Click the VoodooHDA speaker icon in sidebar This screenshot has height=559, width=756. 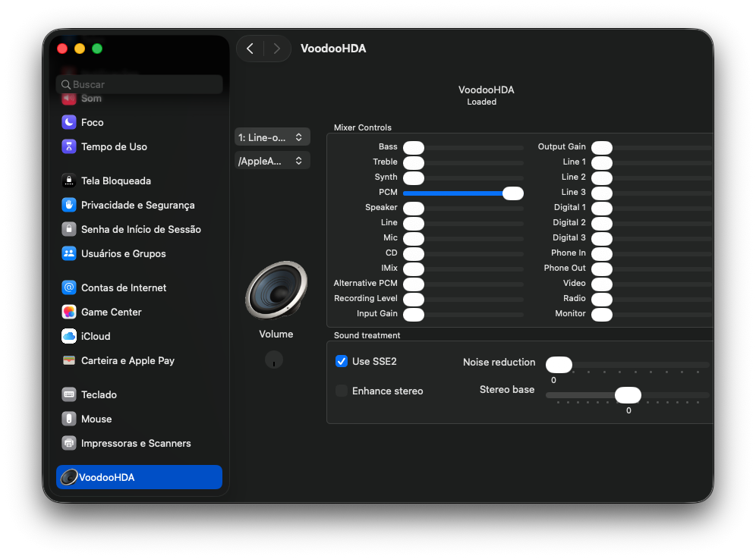pos(69,477)
